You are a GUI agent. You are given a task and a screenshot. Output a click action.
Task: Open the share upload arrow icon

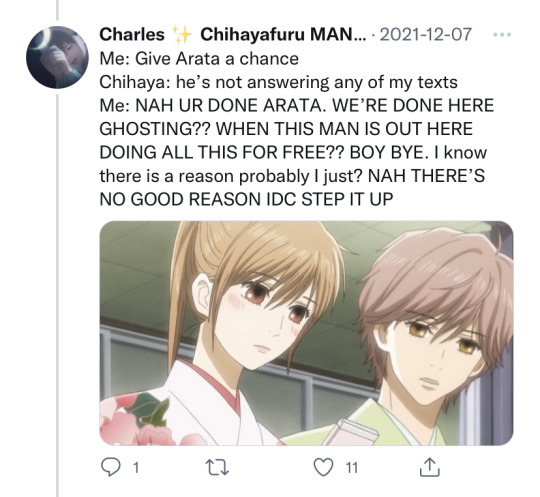tap(430, 467)
